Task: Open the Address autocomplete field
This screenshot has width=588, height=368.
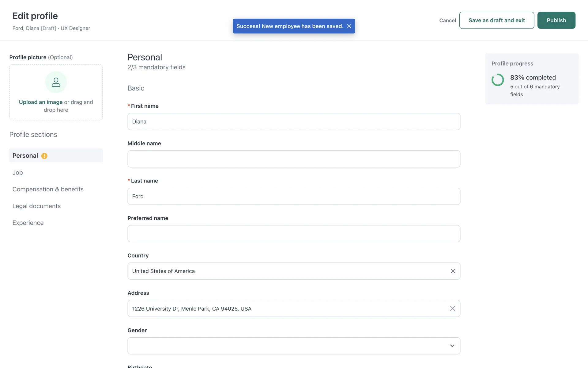Action: [288, 309]
